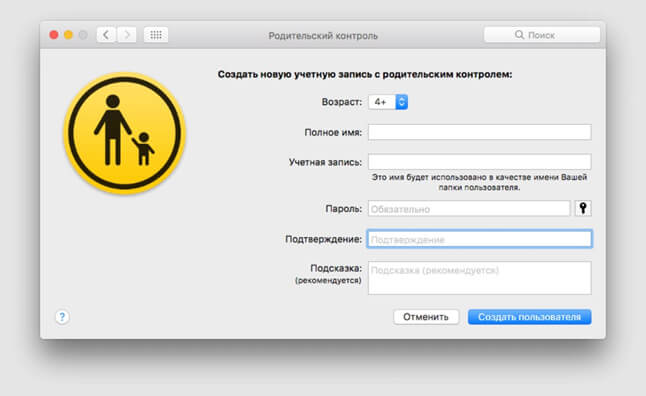Focus the Учетная запись text field
Screen dimensions: 646x396
pyautogui.click(x=480, y=162)
